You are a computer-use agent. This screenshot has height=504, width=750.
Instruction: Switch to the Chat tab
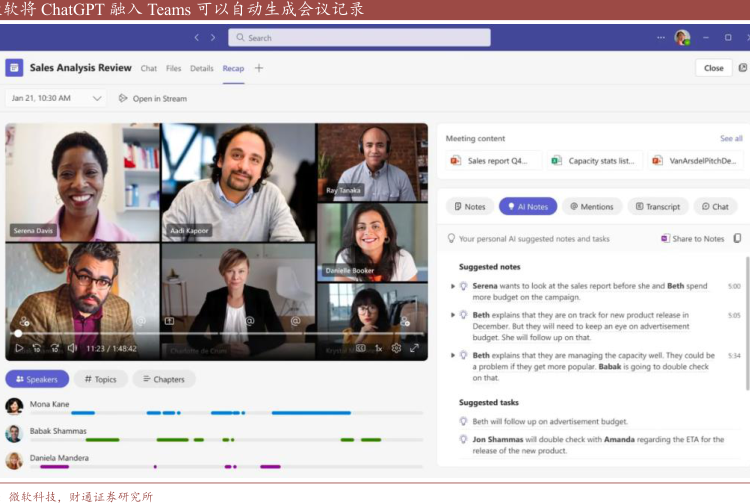pos(149,68)
